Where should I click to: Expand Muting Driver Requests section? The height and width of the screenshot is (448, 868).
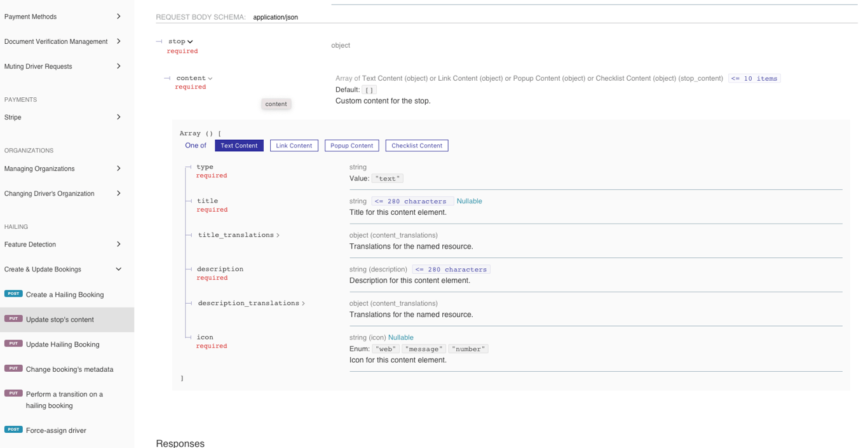tap(67, 66)
